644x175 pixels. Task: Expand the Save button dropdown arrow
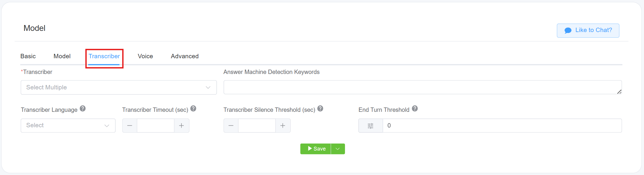click(x=338, y=149)
